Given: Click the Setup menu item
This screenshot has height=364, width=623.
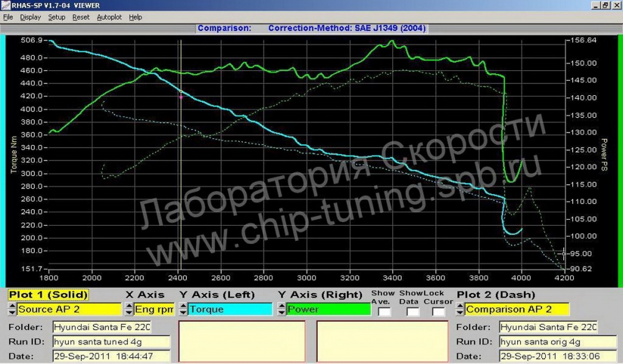Looking at the screenshot, I should [x=57, y=17].
